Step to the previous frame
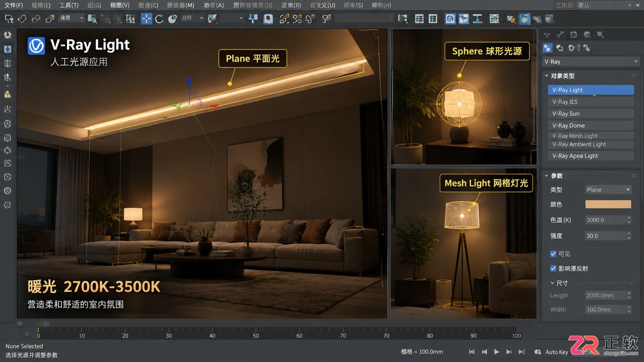 tap(484, 352)
